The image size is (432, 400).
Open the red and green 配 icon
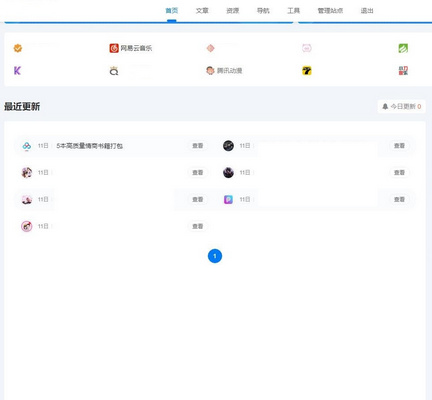pos(403,71)
